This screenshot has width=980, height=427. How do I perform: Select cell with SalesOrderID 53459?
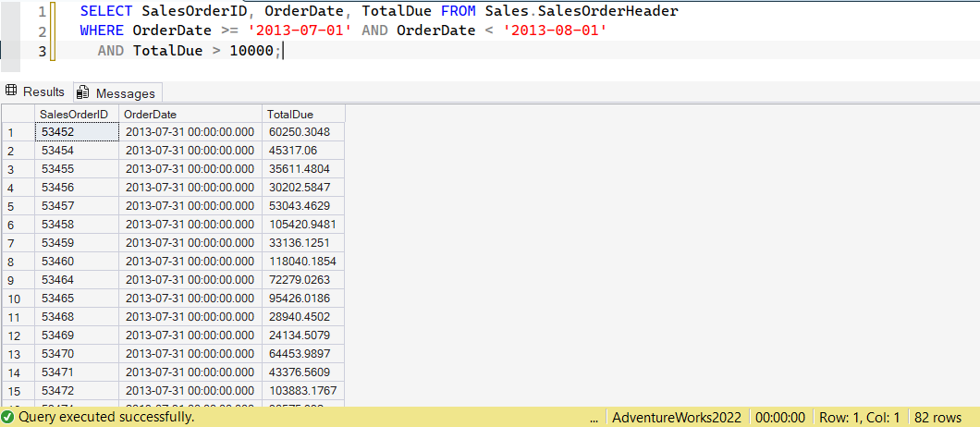tap(77, 243)
